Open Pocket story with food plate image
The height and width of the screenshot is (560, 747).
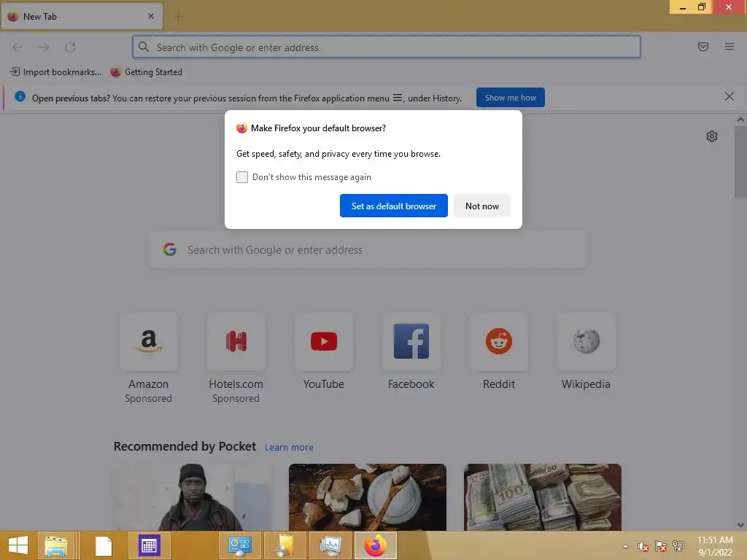click(368, 497)
